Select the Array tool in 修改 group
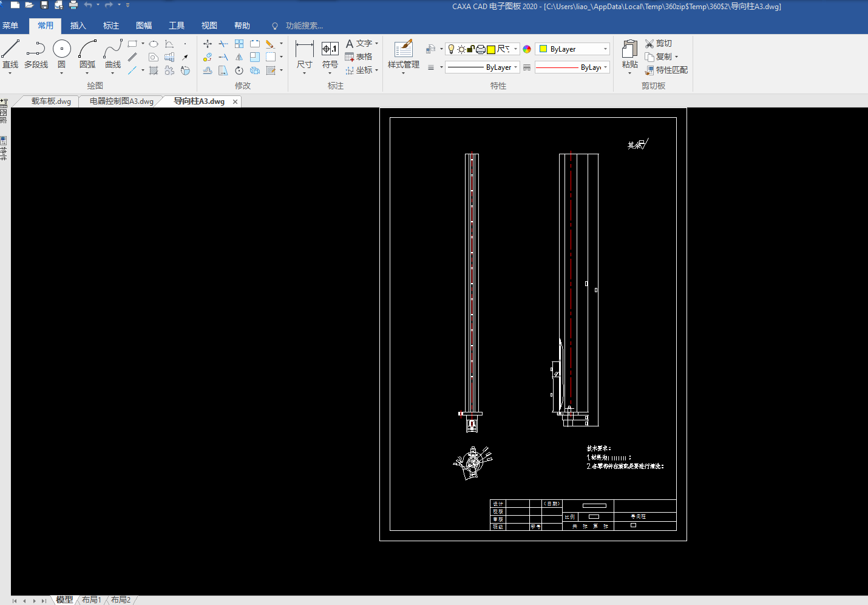Screen dimensions: 868x605 pyautogui.click(x=239, y=44)
